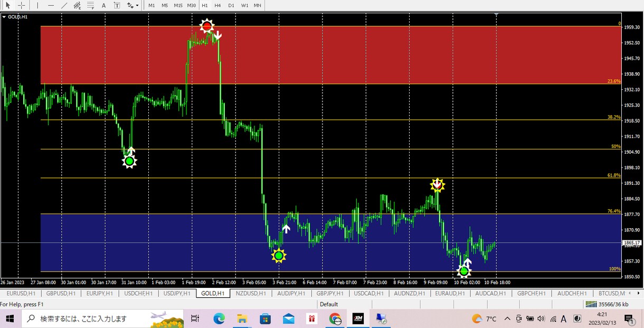Switch to M15 timeframe

pyautogui.click(x=178, y=5)
